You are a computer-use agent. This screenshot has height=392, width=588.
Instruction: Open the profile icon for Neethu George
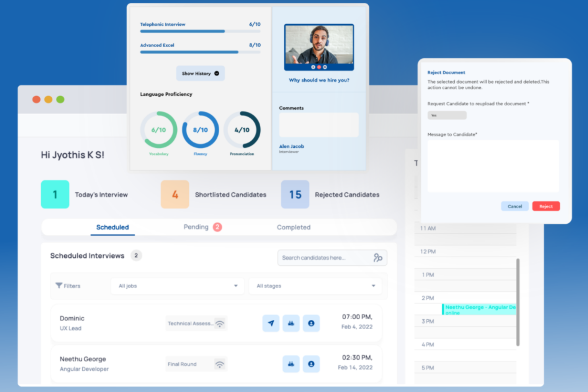(x=311, y=364)
